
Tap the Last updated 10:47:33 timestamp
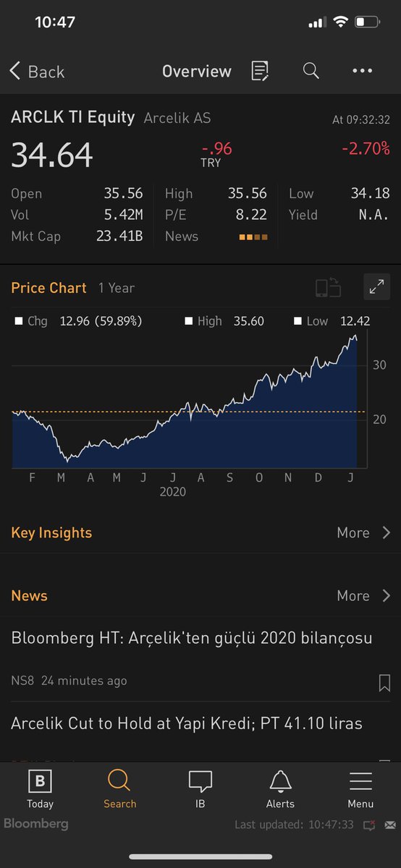pos(294,825)
